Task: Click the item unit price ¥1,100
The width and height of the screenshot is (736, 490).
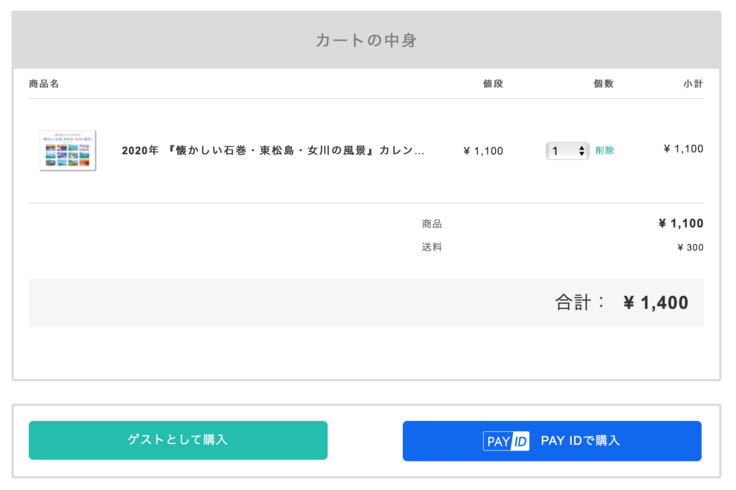Action: [483, 151]
